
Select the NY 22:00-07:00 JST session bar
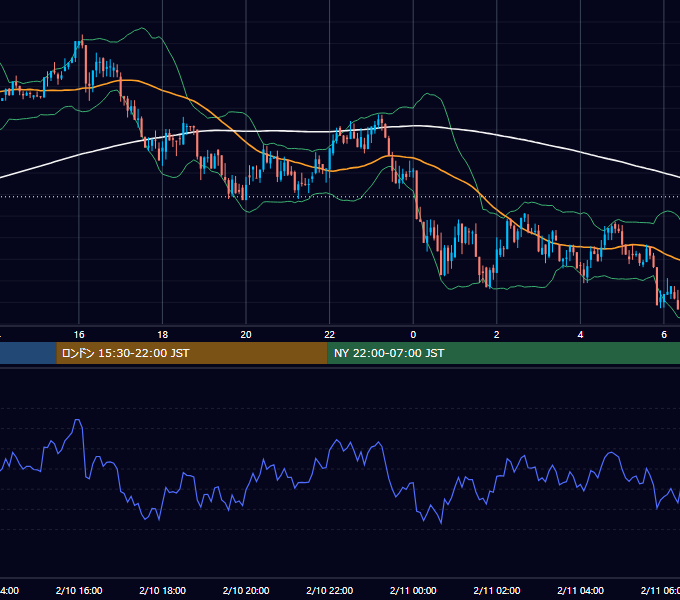(x=503, y=353)
